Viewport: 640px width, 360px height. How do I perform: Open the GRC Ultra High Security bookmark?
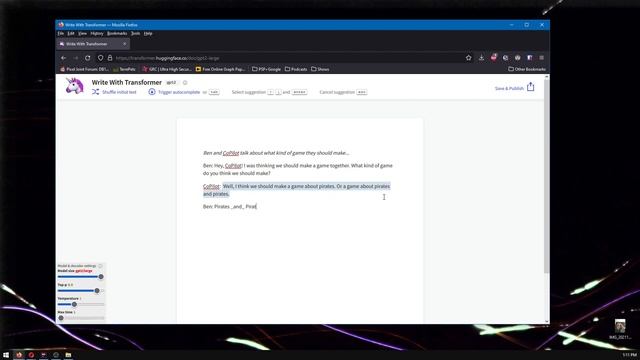tap(167, 69)
